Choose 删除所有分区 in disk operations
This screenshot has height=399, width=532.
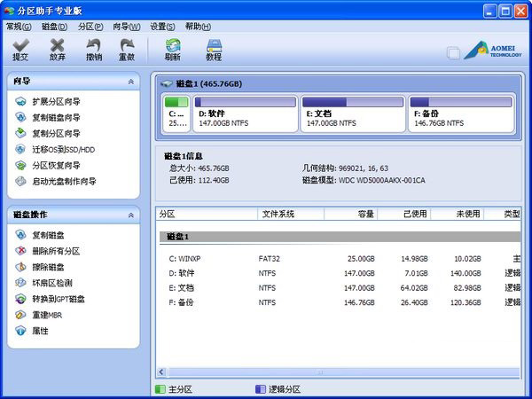coord(56,251)
